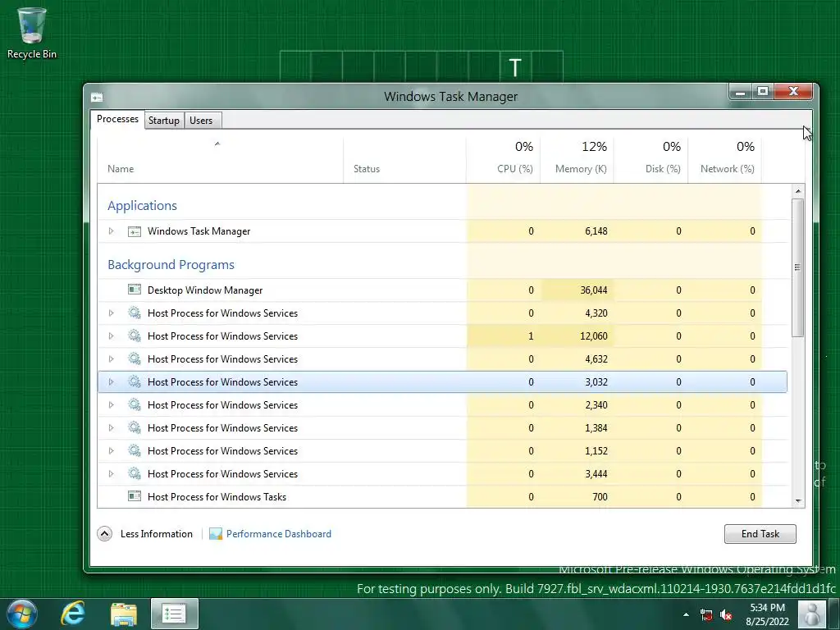The image size is (840, 630).
Task: Click the network tray icon
Action: 706,614
